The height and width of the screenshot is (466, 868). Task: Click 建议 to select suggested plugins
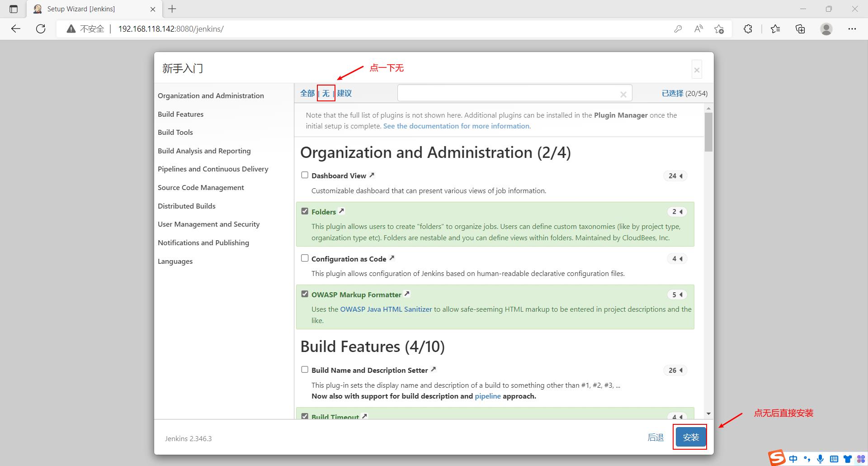[x=344, y=93]
